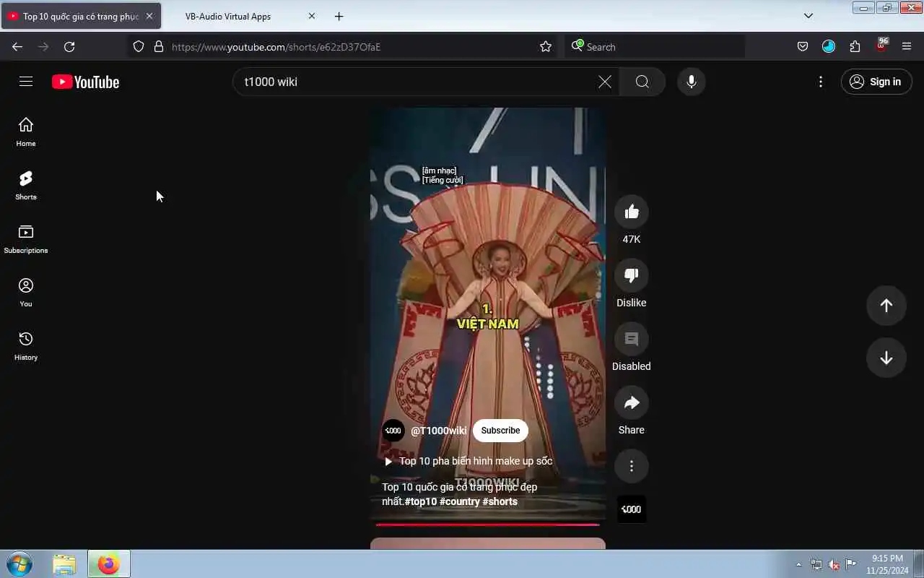Open Firefox account avatar icon

pos(829,47)
